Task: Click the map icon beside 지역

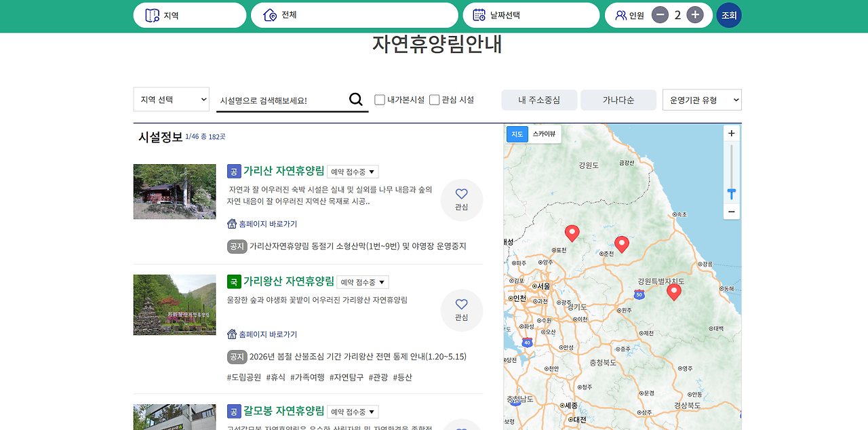Action: (x=152, y=15)
